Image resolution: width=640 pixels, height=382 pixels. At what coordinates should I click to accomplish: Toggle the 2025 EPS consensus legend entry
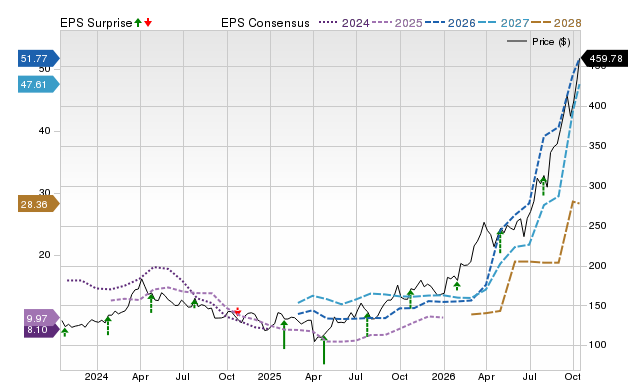(397, 23)
